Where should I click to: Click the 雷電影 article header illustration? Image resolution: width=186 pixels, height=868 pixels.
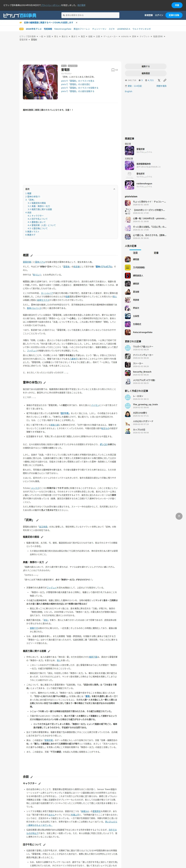40,82
